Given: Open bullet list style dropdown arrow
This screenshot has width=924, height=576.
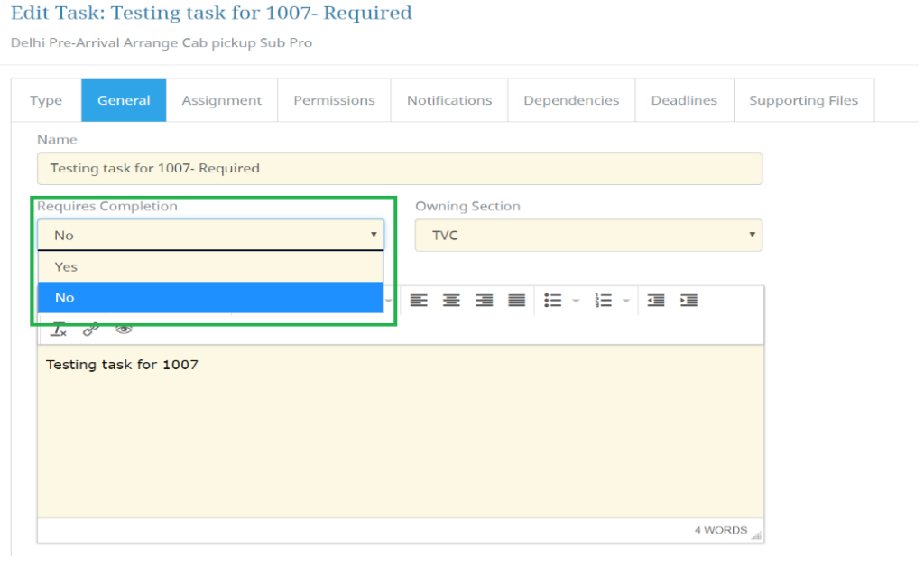Looking at the screenshot, I should click(x=577, y=302).
